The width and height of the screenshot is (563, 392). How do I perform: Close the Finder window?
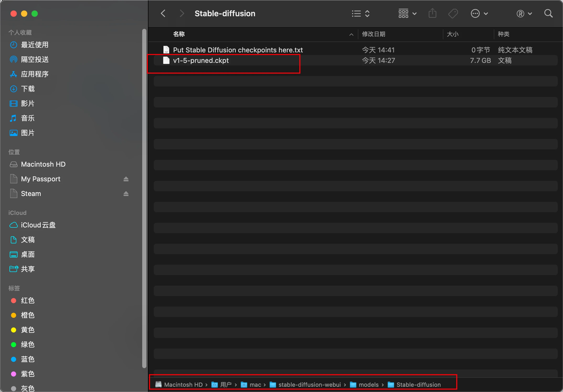pos(14,14)
